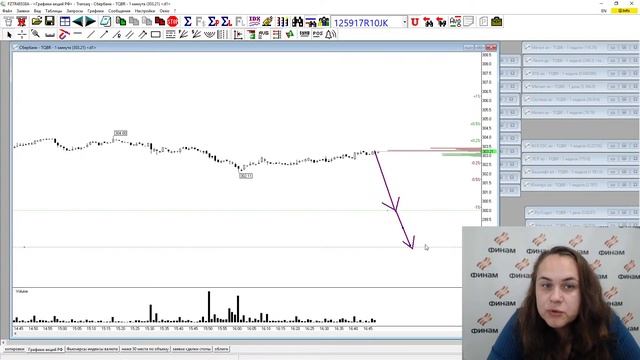This screenshot has height=360, width=640.
Task: Click the plain blue sigma icon
Action: (188, 21)
